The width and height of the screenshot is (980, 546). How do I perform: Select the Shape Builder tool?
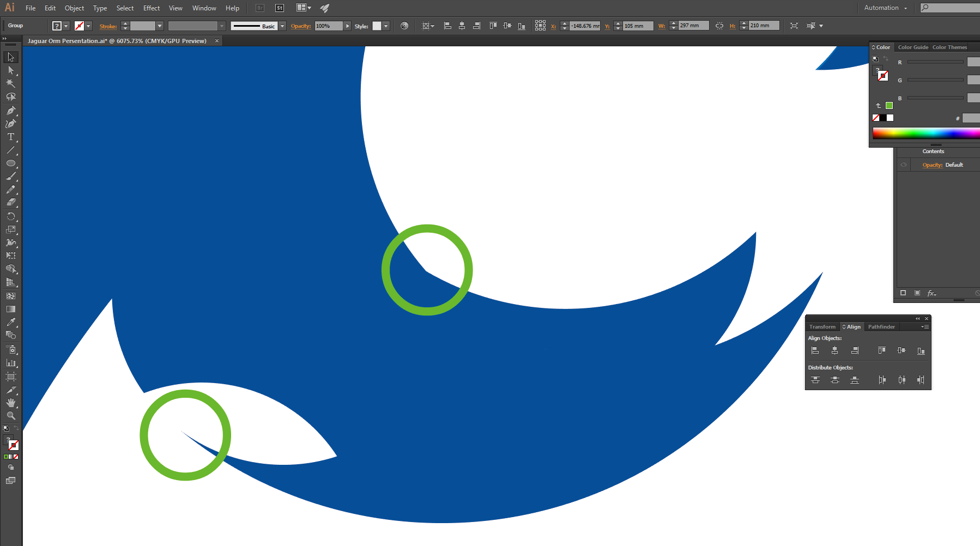pos(11,269)
